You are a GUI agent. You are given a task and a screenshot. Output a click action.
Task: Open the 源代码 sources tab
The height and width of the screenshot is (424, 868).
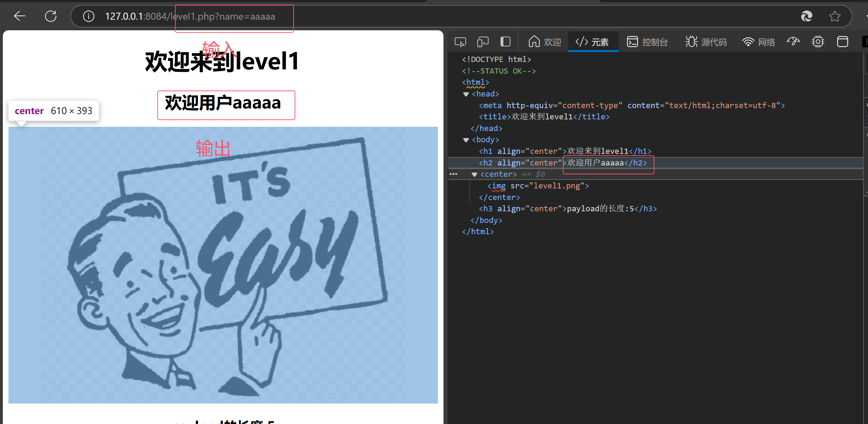pyautogui.click(x=706, y=42)
